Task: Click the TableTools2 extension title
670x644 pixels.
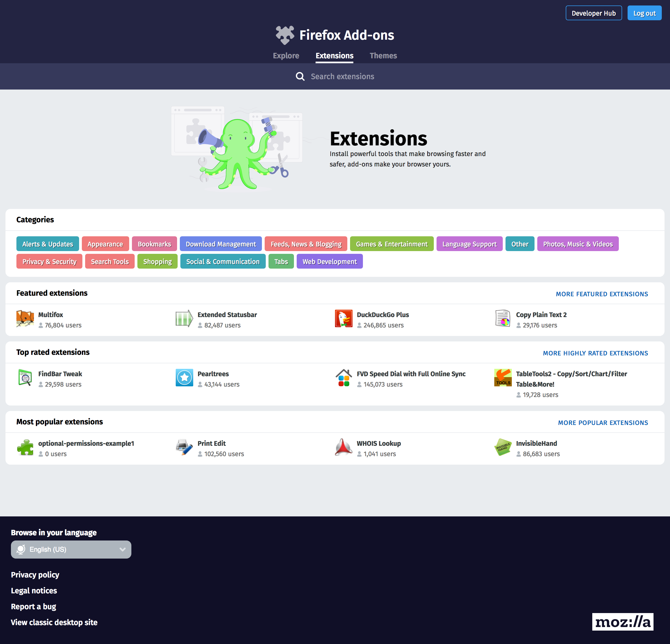Action: click(571, 379)
